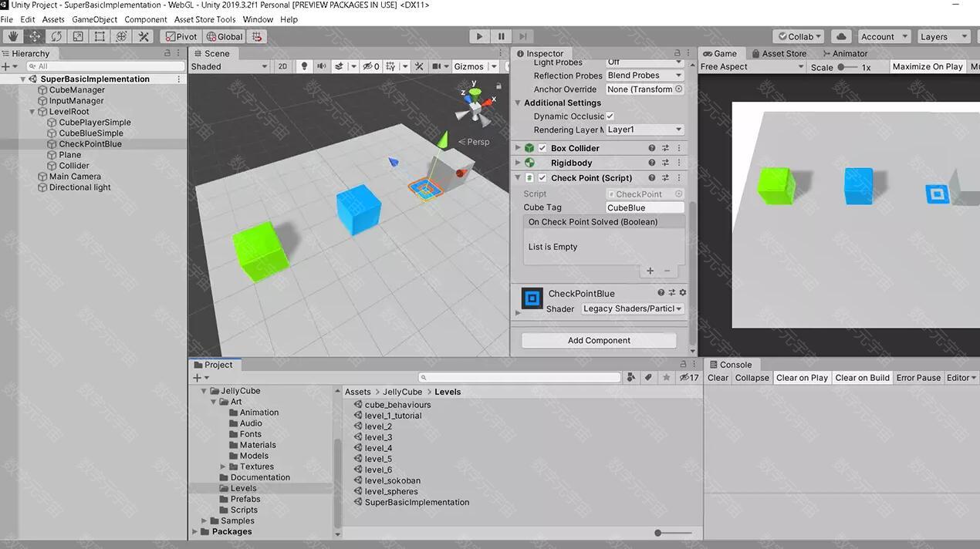
Task: Open the Window menu
Action: pos(258,19)
